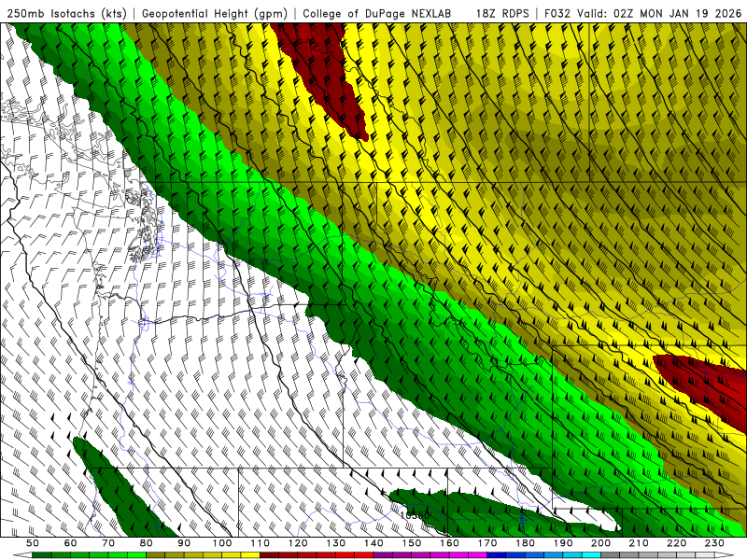Screen dimensions: 747x560
Task: Click the "College of DuPage NEXLAB" header text
Action: [x=377, y=13]
